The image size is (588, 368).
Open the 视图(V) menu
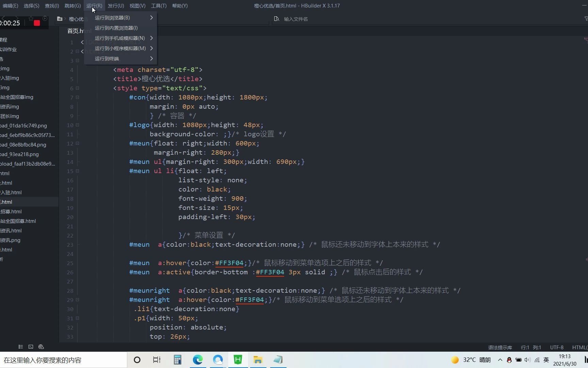[137, 6]
